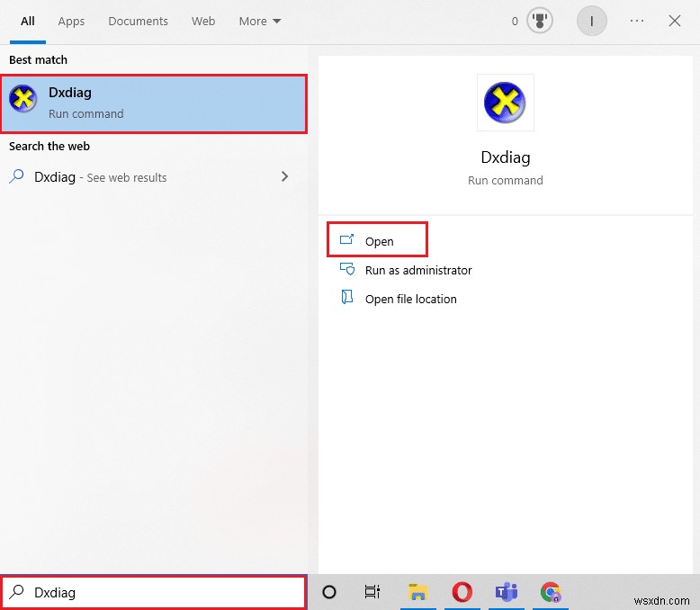The height and width of the screenshot is (610, 700).
Task: Click Open to launch Dxdiag
Action: [x=377, y=241]
